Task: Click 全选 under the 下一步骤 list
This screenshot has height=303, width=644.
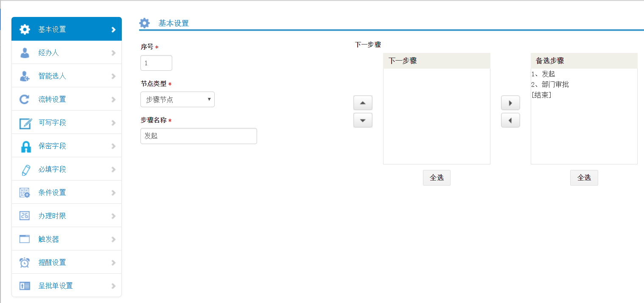Action: 437,178
